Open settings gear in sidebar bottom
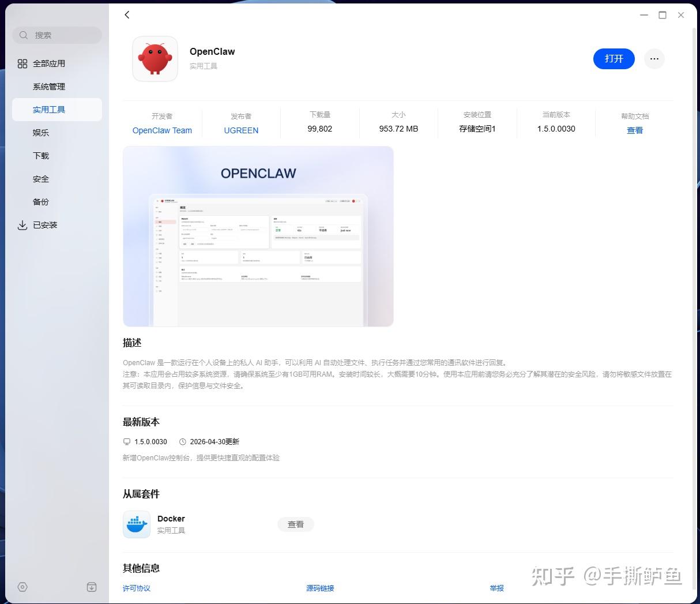 pos(22,587)
